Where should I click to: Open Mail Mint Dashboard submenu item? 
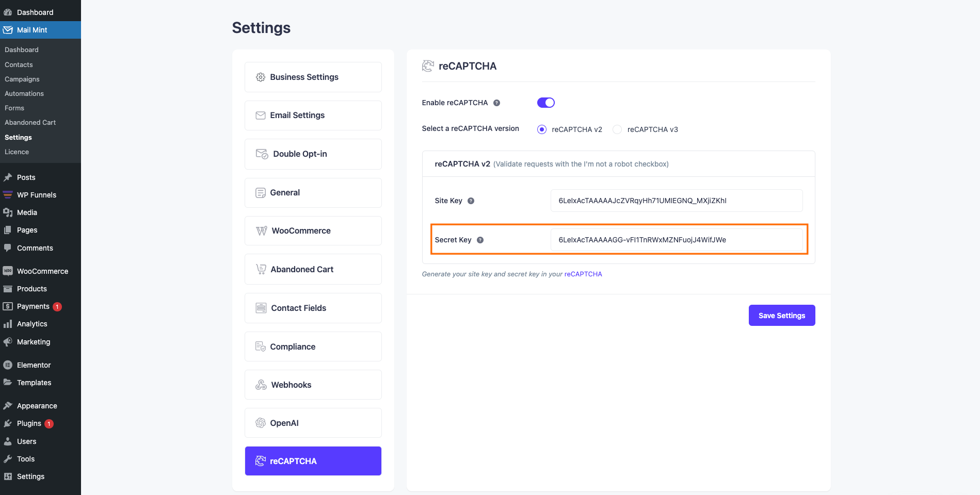pyautogui.click(x=22, y=50)
